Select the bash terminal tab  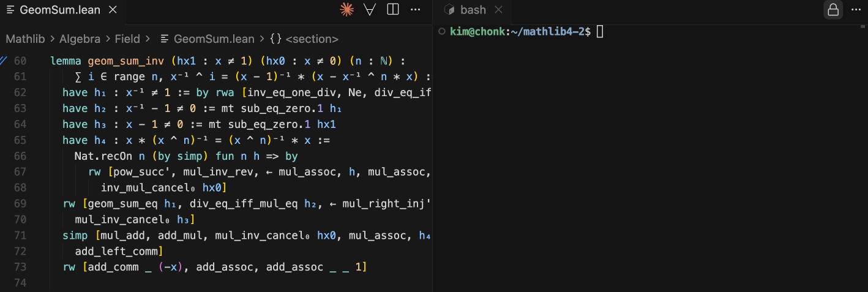473,10
